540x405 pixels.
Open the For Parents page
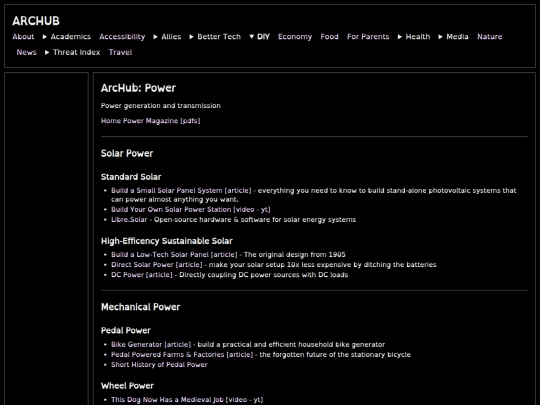(x=368, y=37)
